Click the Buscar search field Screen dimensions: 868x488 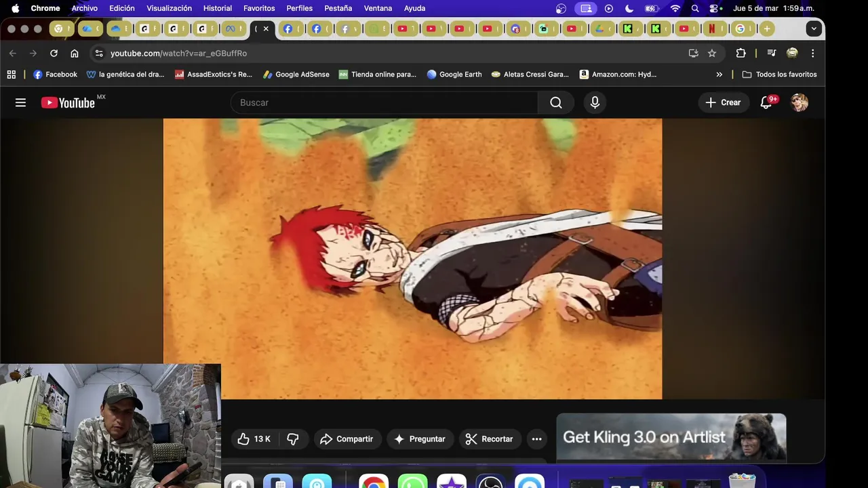(384, 102)
